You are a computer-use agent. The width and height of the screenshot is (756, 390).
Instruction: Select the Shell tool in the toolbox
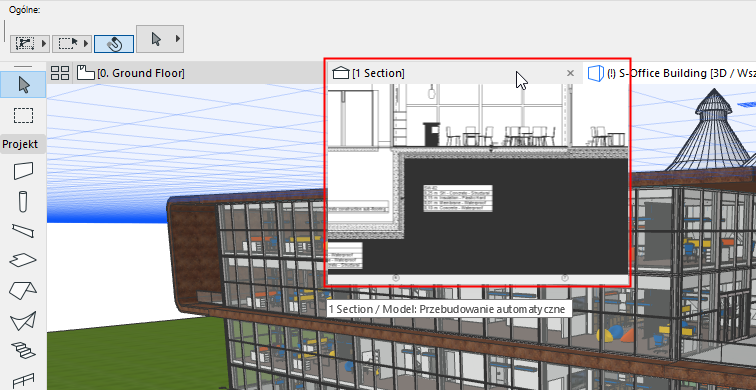pos(23,321)
